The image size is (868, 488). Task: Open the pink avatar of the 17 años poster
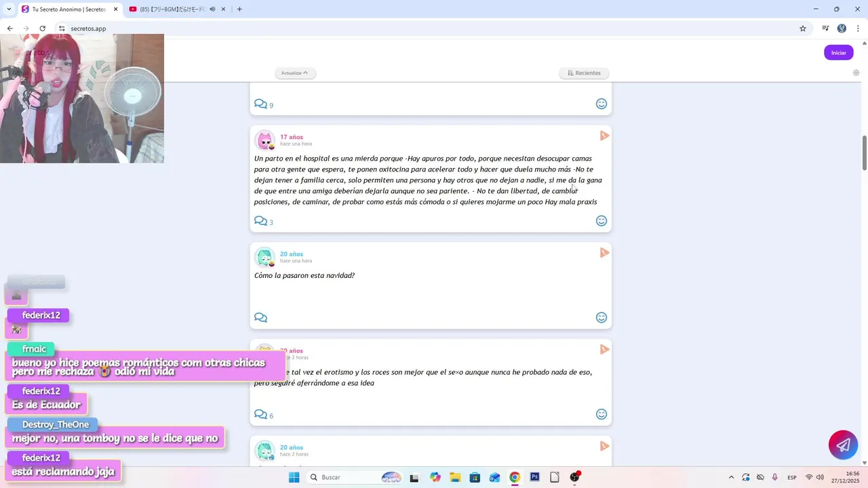coord(264,140)
